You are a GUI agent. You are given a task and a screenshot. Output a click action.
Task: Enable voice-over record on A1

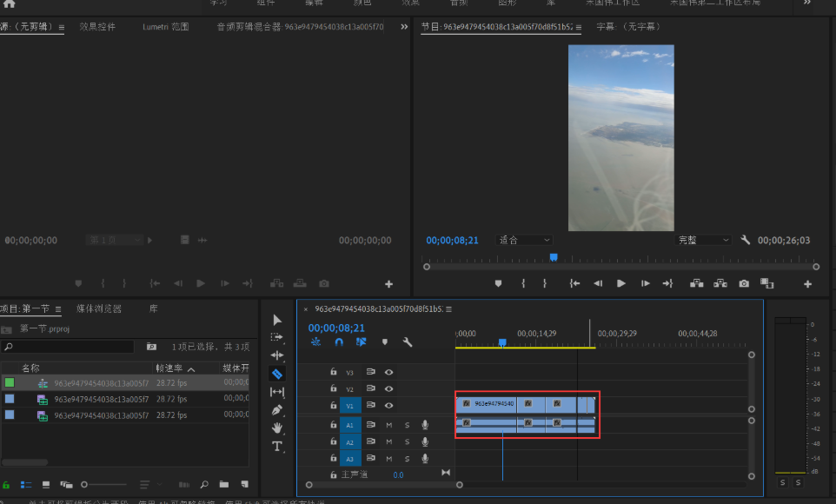click(x=425, y=425)
